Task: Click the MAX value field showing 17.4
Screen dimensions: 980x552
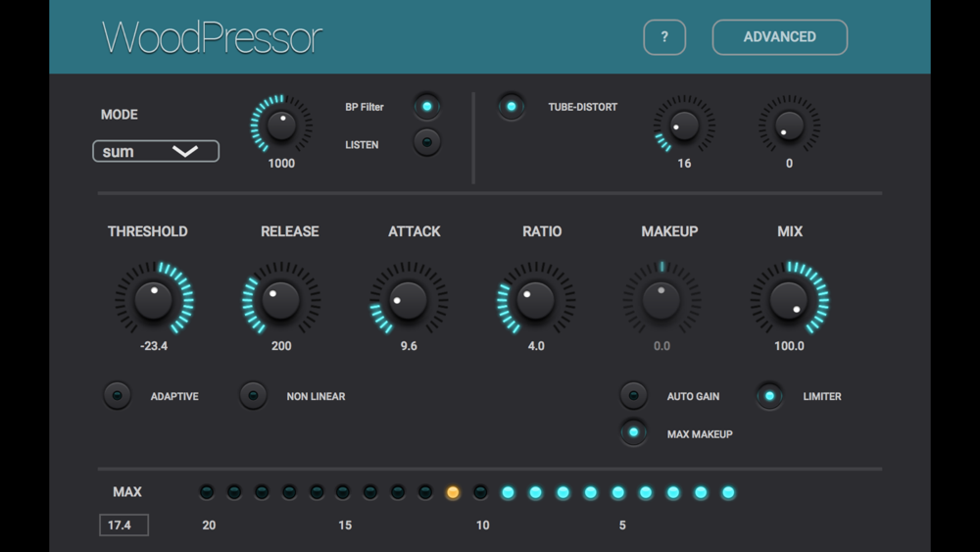Action: click(123, 526)
